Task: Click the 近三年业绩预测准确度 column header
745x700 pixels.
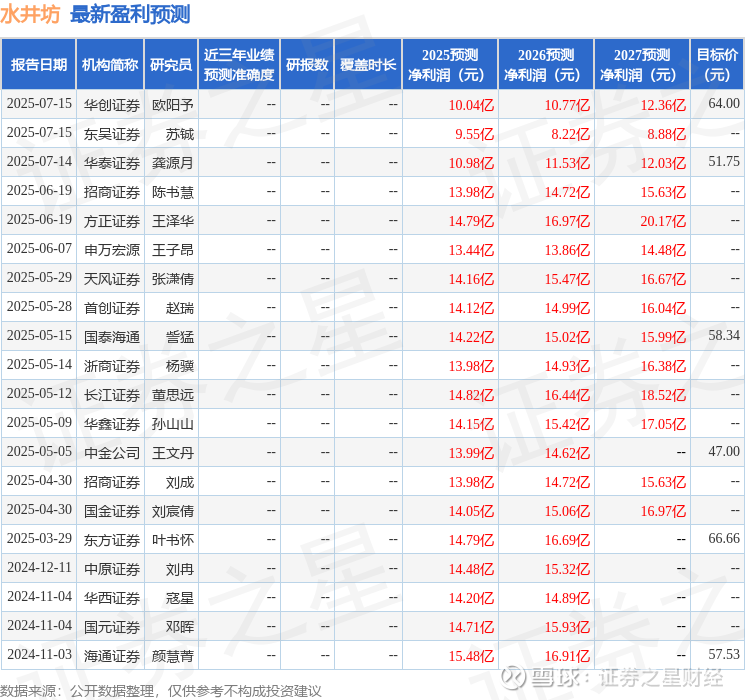Action: pyautogui.click(x=239, y=64)
